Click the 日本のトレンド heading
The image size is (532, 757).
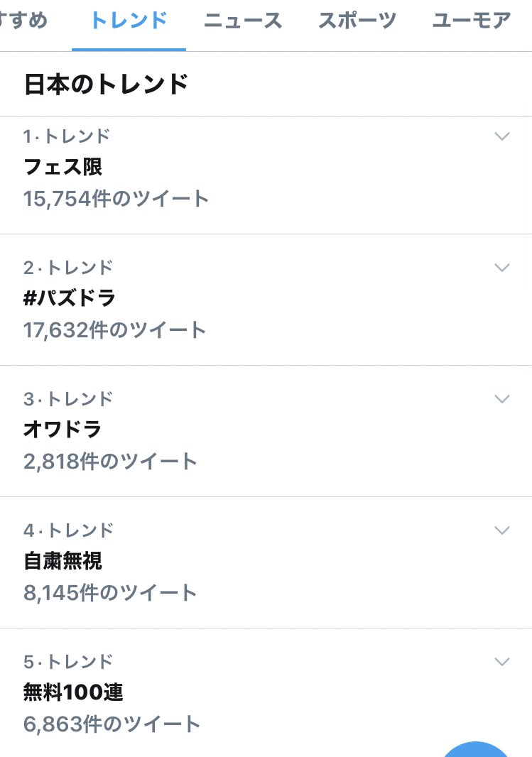(x=107, y=84)
